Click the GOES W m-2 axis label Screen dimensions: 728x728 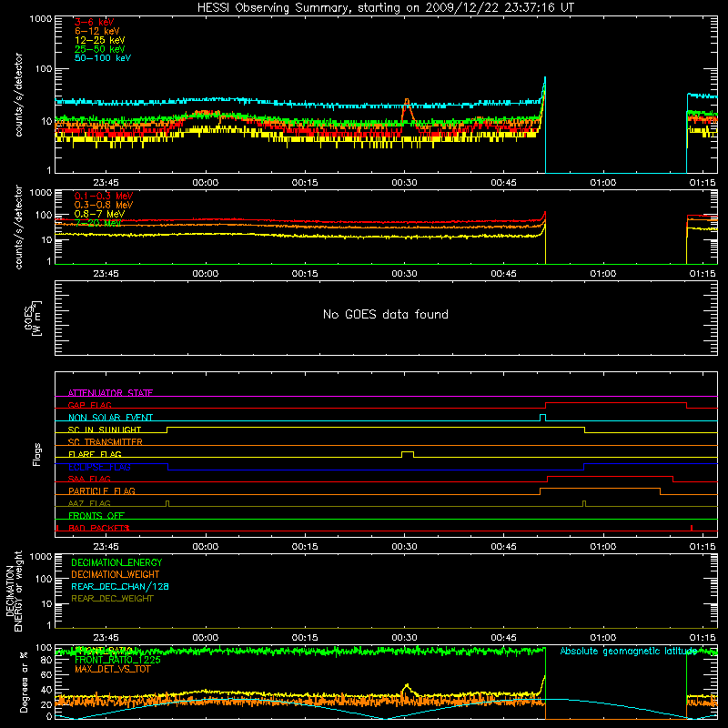[33, 318]
